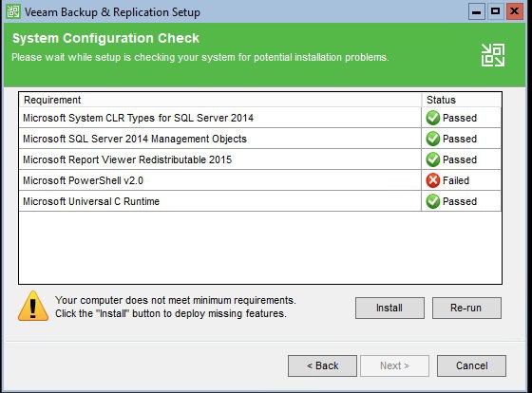Minimize the setup window
This screenshot has width=532, height=393.
[476, 12]
